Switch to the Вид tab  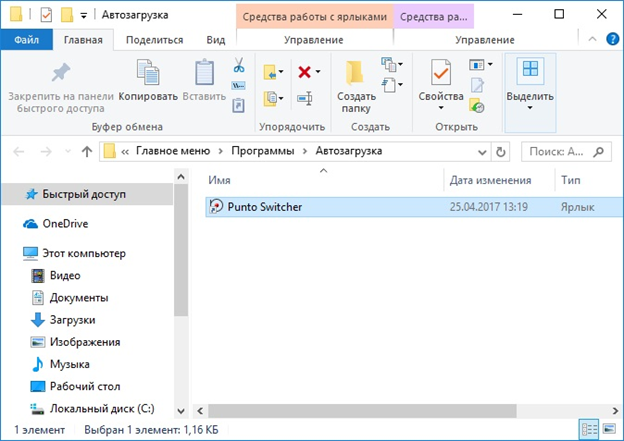[216, 40]
